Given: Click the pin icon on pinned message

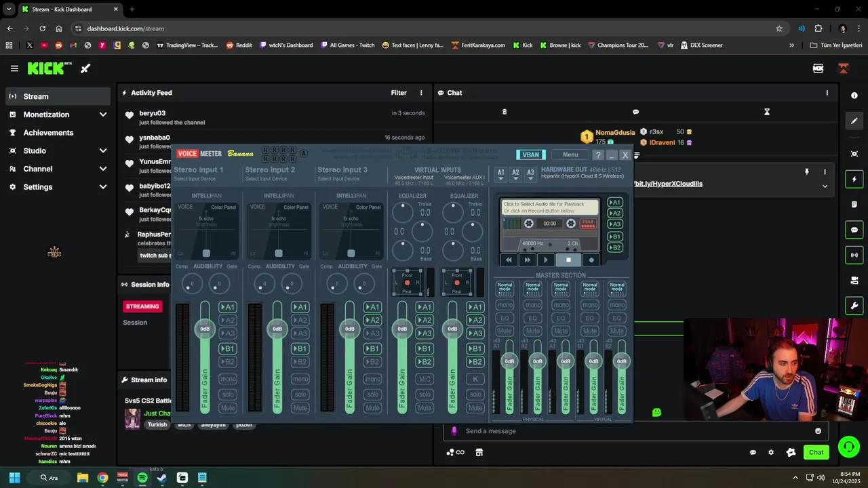Looking at the screenshot, I should point(807,172).
